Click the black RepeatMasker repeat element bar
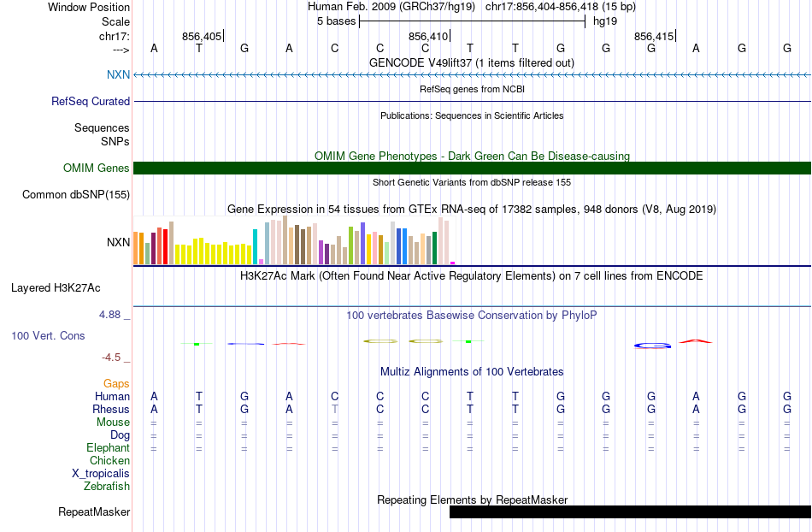 630,511
